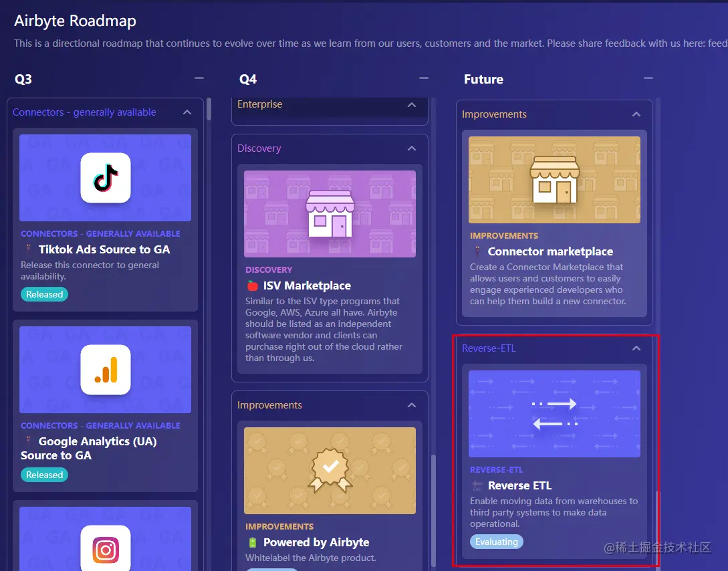Collapse the Q3 column

pos(199,78)
